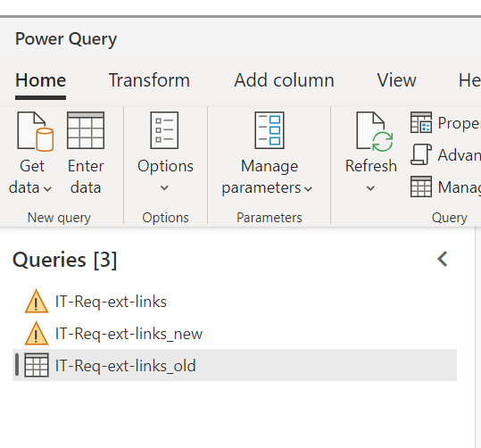Click the Refresh page icon
Viewport: 481px width, 448px height.
[x=374, y=131]
